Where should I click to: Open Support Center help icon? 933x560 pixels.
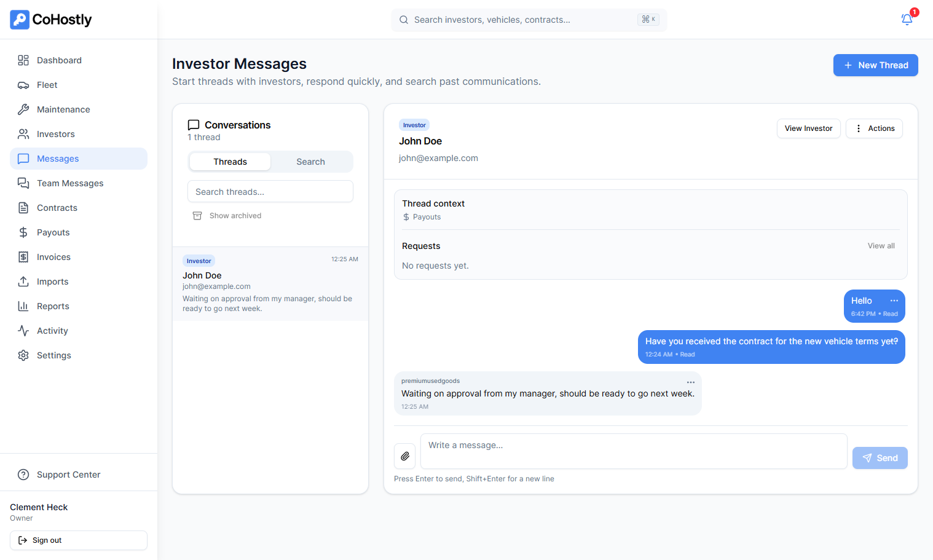pos(23,475)
